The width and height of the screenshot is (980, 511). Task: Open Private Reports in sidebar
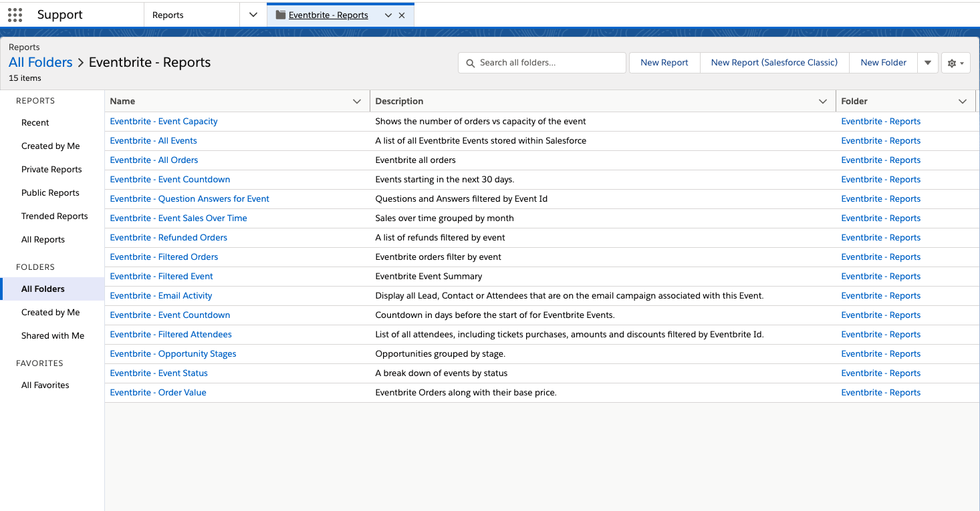tap(51, 170)
